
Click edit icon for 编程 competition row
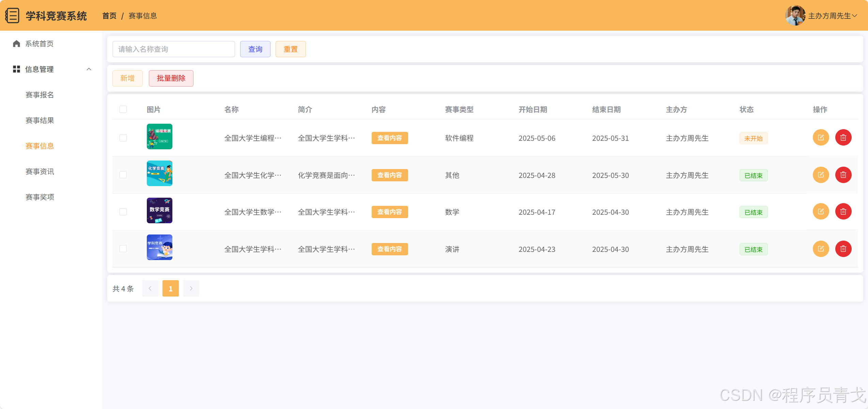[821, 138]
